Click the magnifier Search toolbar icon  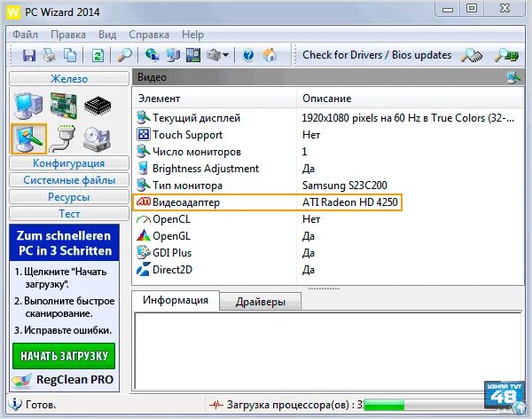click(x=124, y=55)
